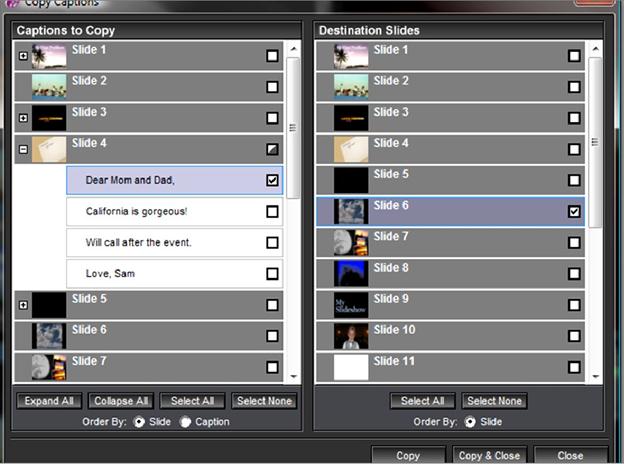Screen dimensions: 624x464
Task: Check Slide 7 checkbox in Captions to Copy
Action: click(272, 367)
